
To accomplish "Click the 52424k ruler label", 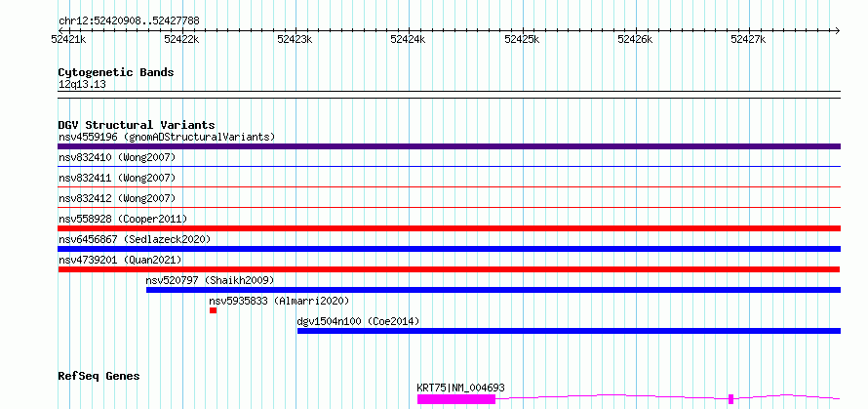I will pos(408,39).
